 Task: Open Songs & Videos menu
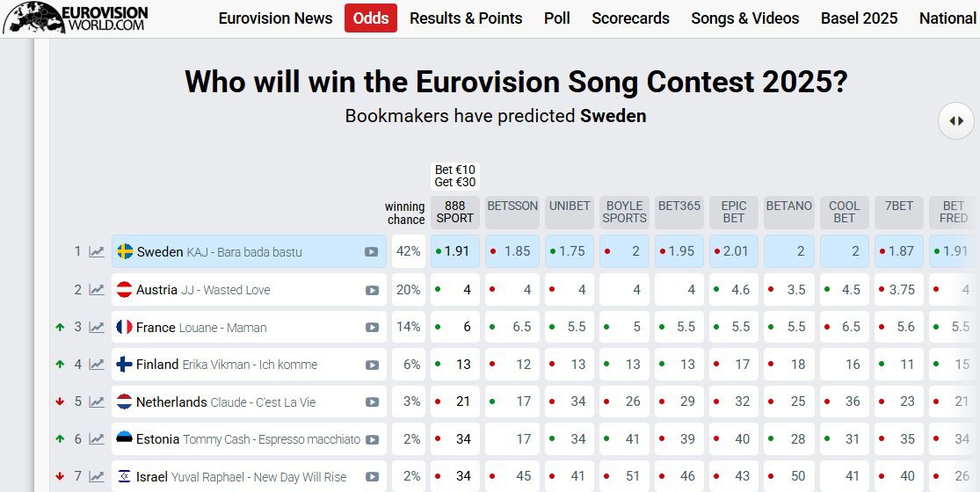tap(745, 18)
